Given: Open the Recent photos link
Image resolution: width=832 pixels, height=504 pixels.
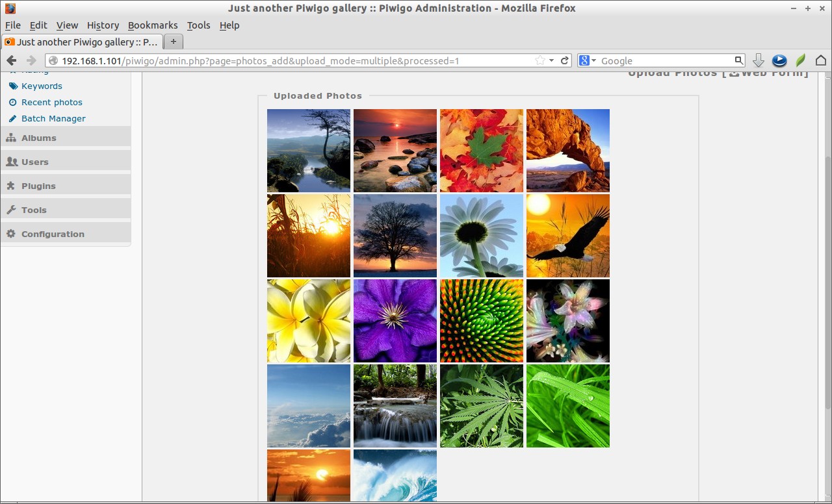Looking at the screenshot, I should 52,102.
